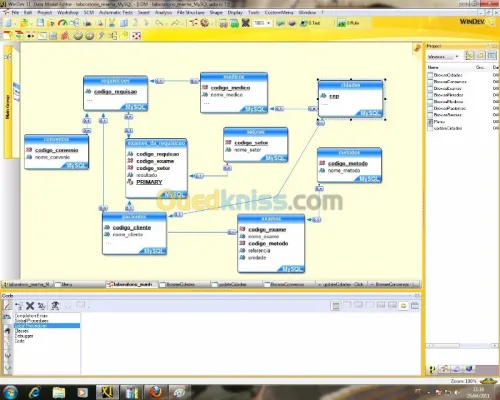500x400 pixels.
Task: Select the Menu item in Project list
Action: tap(439, 122)
